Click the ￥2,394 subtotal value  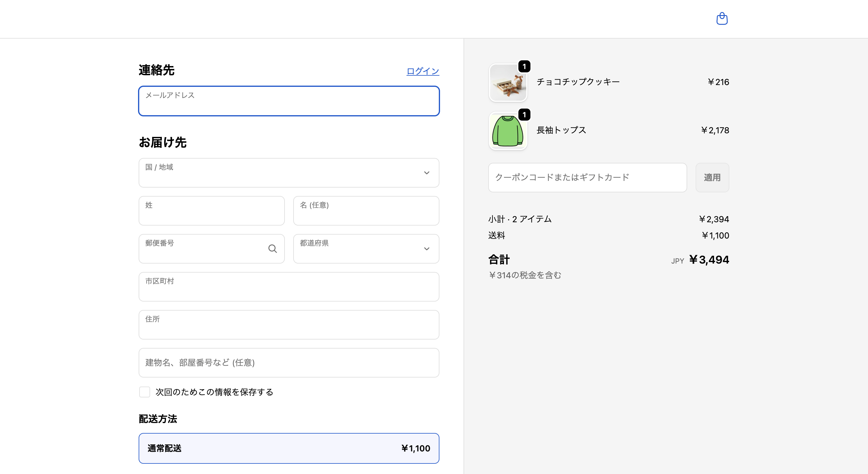714,219
